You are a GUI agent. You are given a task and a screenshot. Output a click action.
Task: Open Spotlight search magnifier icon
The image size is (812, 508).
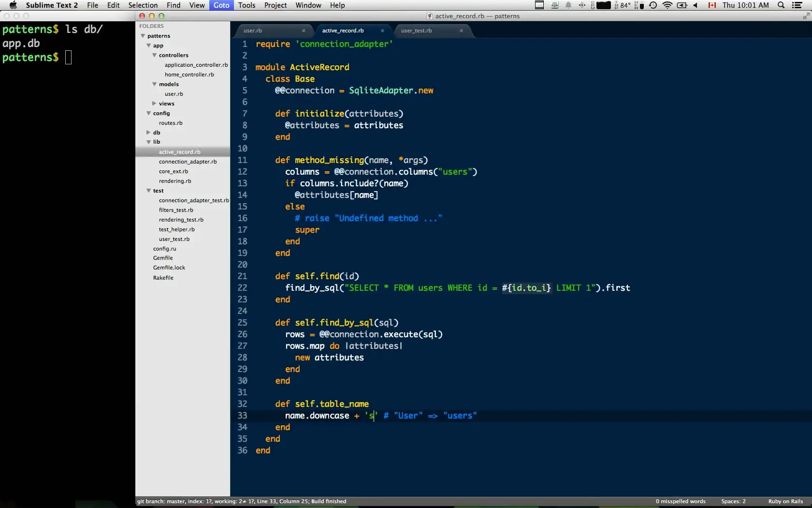coord(781,5)
